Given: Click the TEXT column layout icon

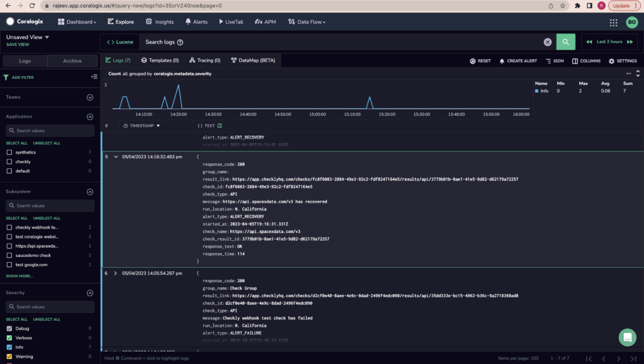Looking at the screenshot, I should (219, 126).
